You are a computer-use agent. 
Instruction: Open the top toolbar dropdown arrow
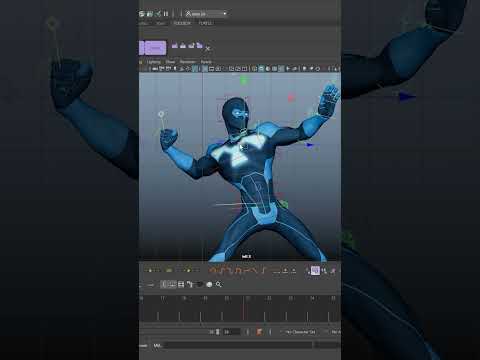pyautogui.click(x=225, y=14)
